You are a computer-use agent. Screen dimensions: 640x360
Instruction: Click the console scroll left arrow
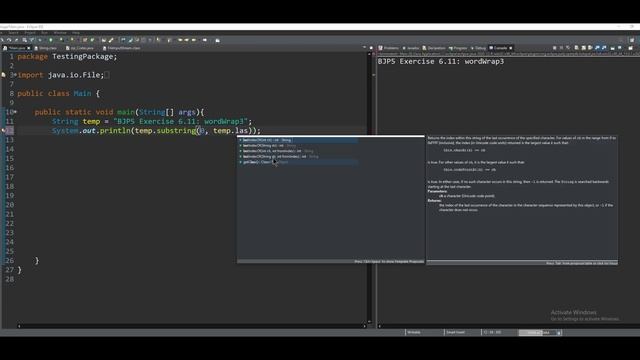point(380,326)
